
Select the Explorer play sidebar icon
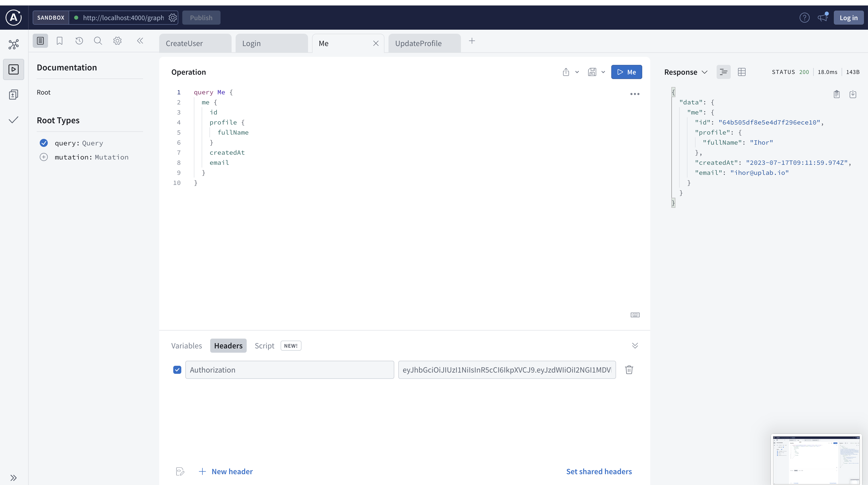[14, 69]
